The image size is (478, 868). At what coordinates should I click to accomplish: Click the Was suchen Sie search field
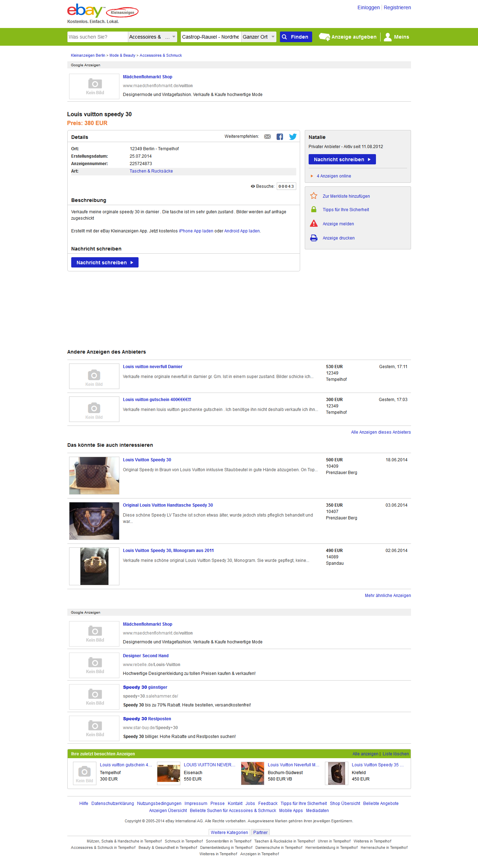click(97, 37)
